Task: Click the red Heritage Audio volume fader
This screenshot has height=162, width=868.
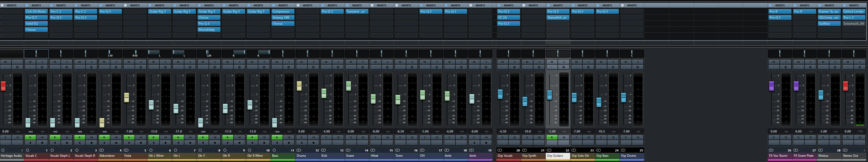Action: tap(3, 86)
